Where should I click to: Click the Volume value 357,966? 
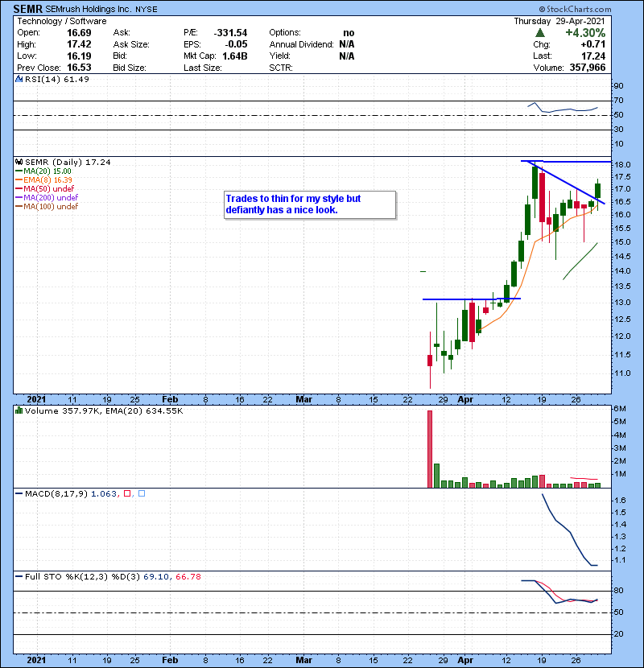[588, 68]
